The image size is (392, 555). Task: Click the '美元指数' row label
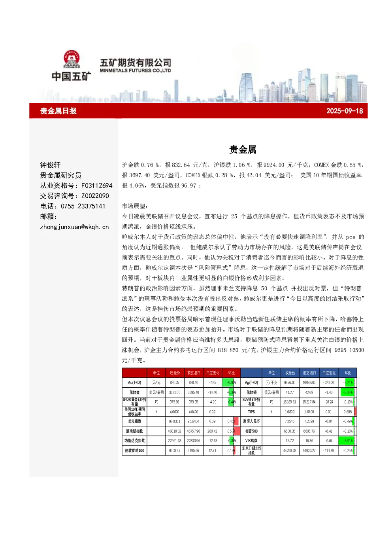point(134,421)
